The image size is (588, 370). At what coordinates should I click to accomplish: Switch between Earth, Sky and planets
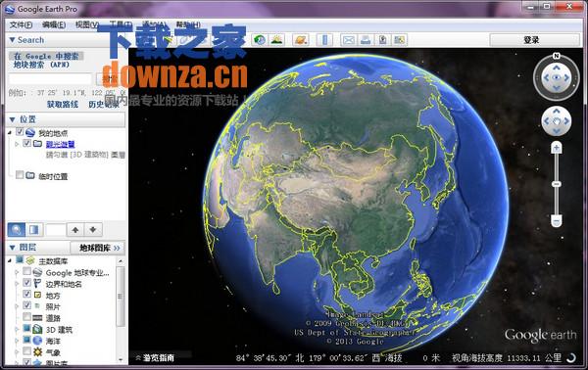[301, 40]
